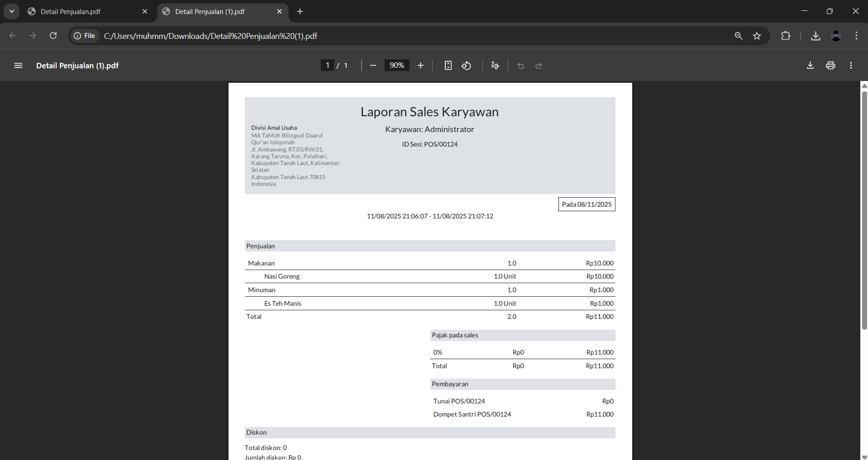Rotate the PDF counterclockwise
Screen dimensions: 868x460
[466, 66]
